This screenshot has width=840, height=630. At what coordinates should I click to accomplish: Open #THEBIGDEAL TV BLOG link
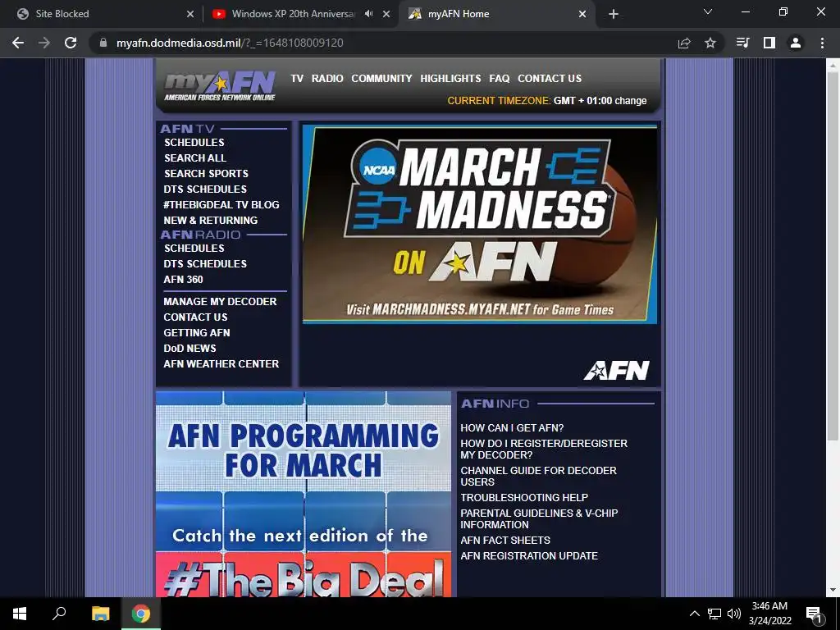(x=221, y=204)
